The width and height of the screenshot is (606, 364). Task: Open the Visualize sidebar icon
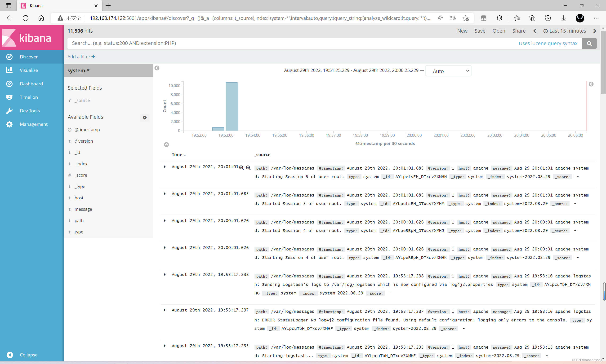pyautogui.click(x=9, y=70)
